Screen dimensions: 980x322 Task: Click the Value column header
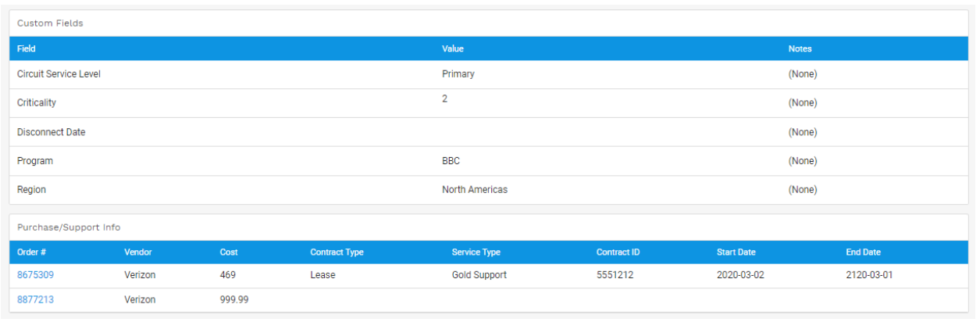(453, 48)
